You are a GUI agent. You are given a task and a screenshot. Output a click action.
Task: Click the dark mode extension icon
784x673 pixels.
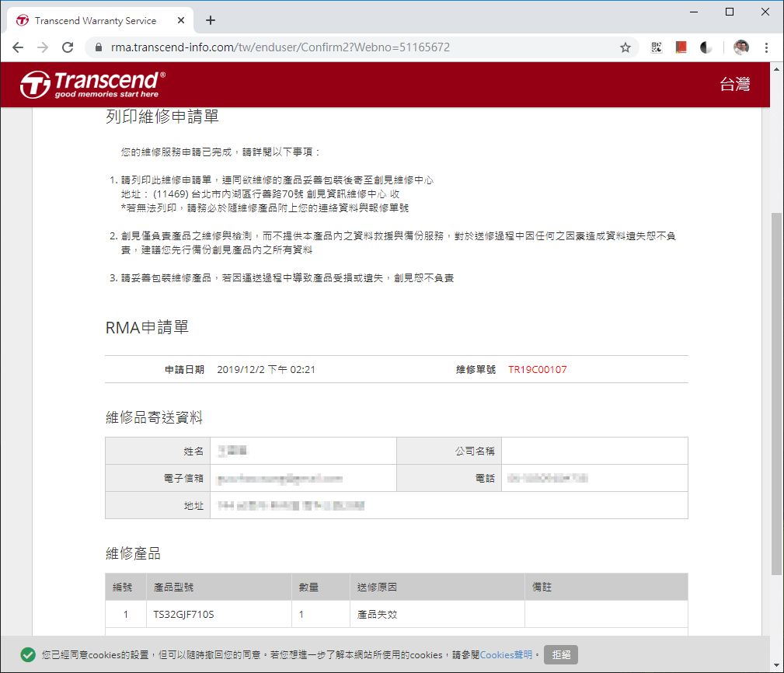point(706,47)
